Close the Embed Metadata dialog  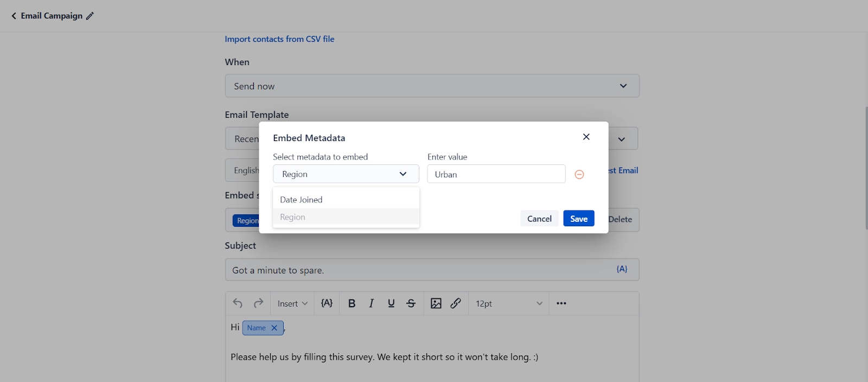click(586, 137)
